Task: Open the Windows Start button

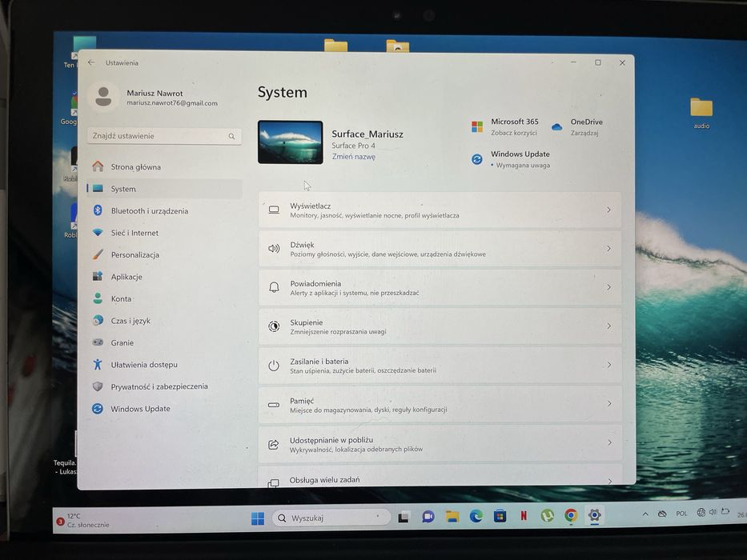Action: [258, 518]
